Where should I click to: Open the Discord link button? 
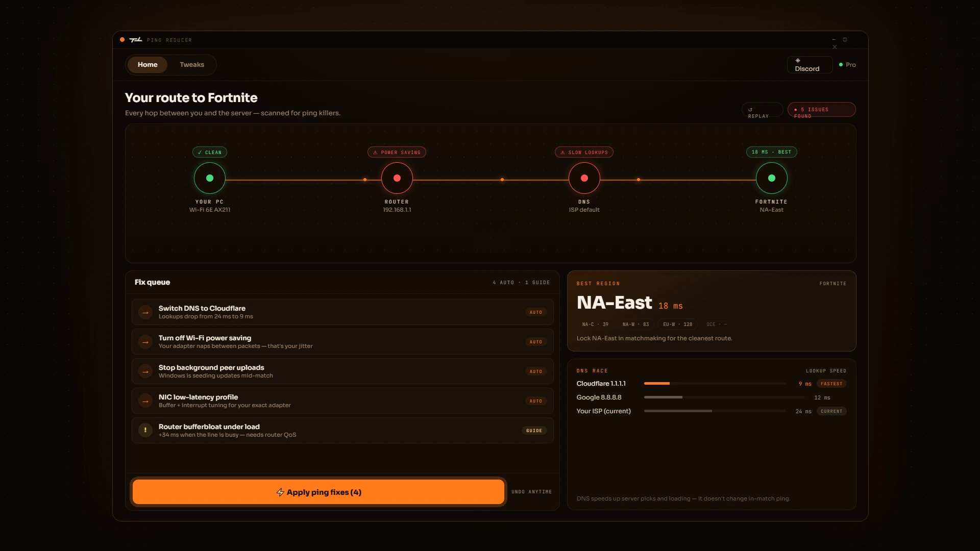810,65
